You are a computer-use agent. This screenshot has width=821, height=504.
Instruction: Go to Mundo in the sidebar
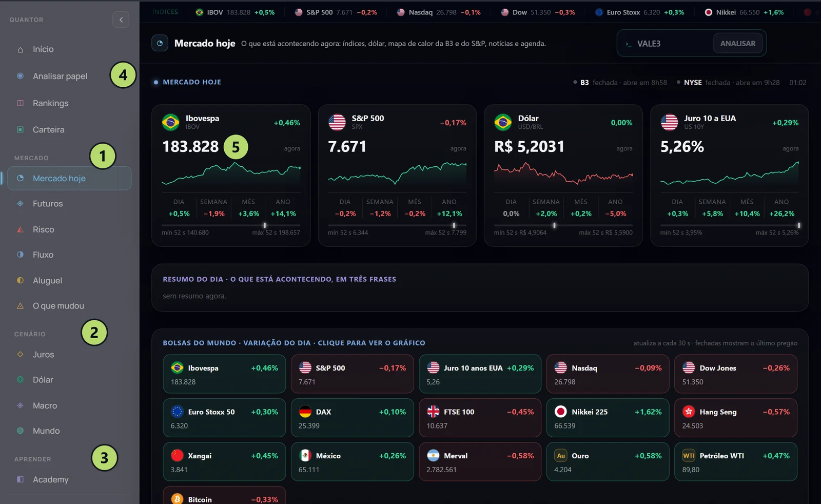[x=69, y=431]
